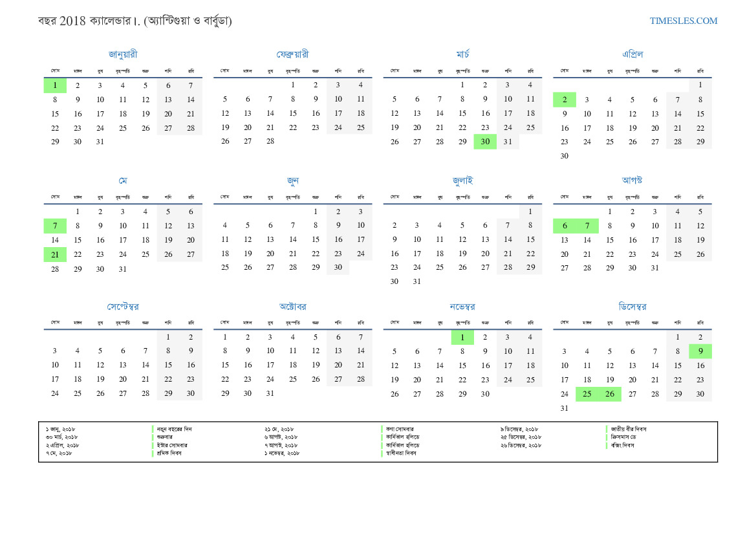Select the ফেব্রুয়ারী (February) month heading

(292, 54)
